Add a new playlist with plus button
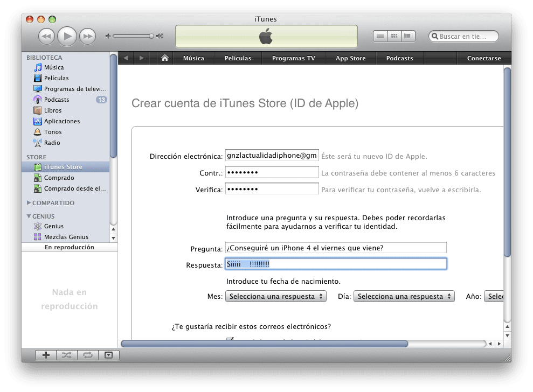Image resolution: width=533 pixels, height=392 pixels. [x=46, y=355]
